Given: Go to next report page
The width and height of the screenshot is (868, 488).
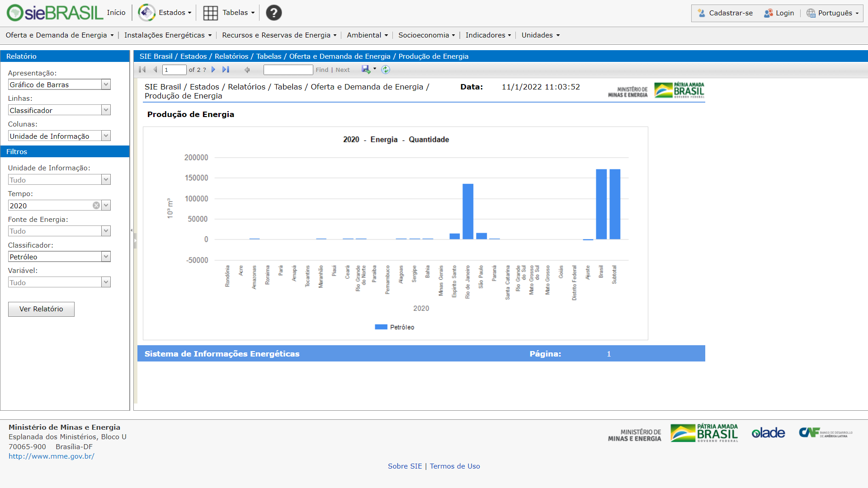Looking at the screenshot, I should [x=213, y=70].
